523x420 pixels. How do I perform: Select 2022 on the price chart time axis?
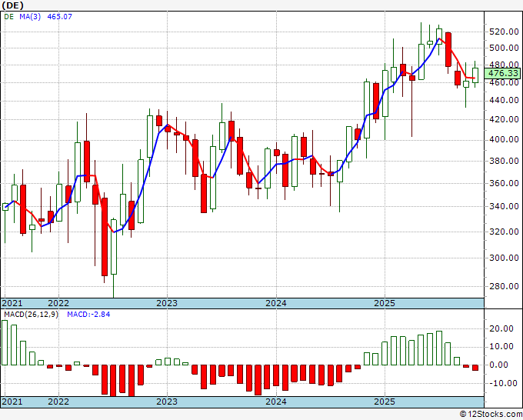[58, 303]
